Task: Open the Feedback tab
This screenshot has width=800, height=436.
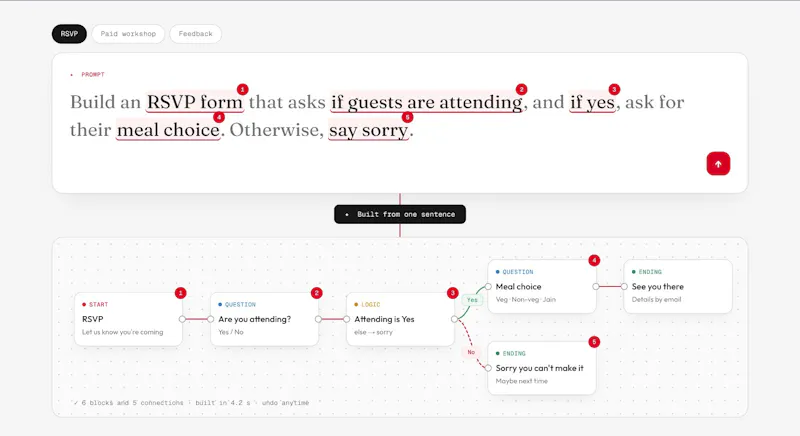Action: click(195, 34)
